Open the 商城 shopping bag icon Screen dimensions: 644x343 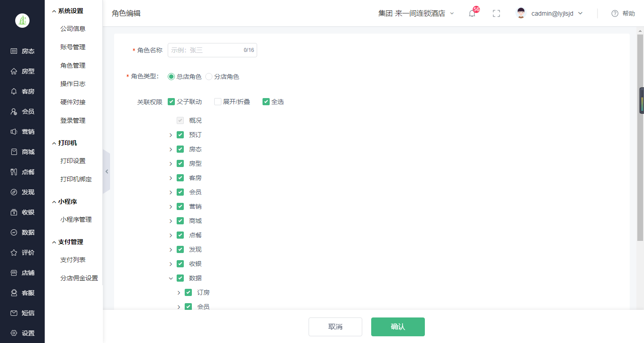coord(14,152)
